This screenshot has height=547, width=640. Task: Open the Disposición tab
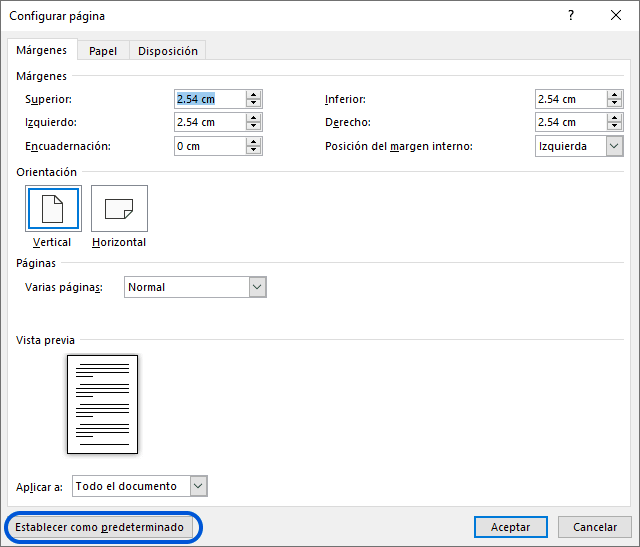(168, 51)
